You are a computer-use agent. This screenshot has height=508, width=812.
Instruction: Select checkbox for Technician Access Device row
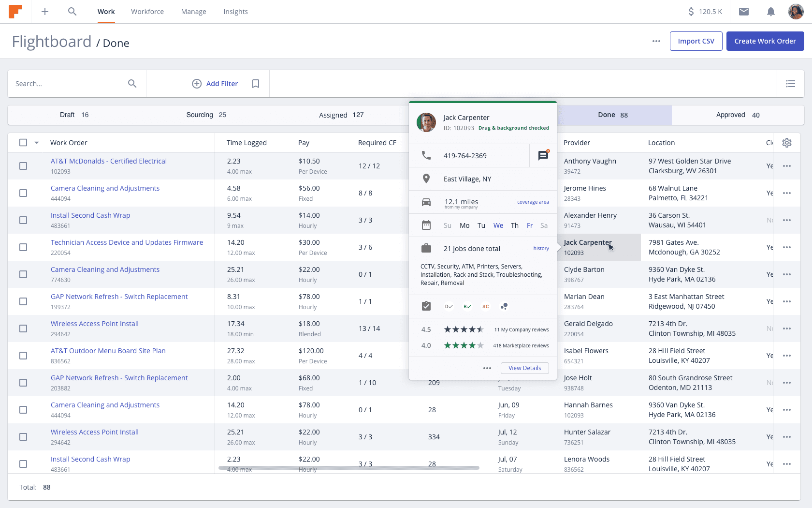[23, 247]
